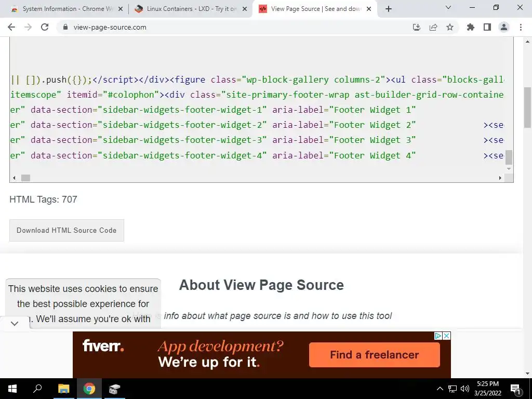Click the HTML Tags: 707 text
The height and width of the screenshot is (399, 532).
(44, 199)
